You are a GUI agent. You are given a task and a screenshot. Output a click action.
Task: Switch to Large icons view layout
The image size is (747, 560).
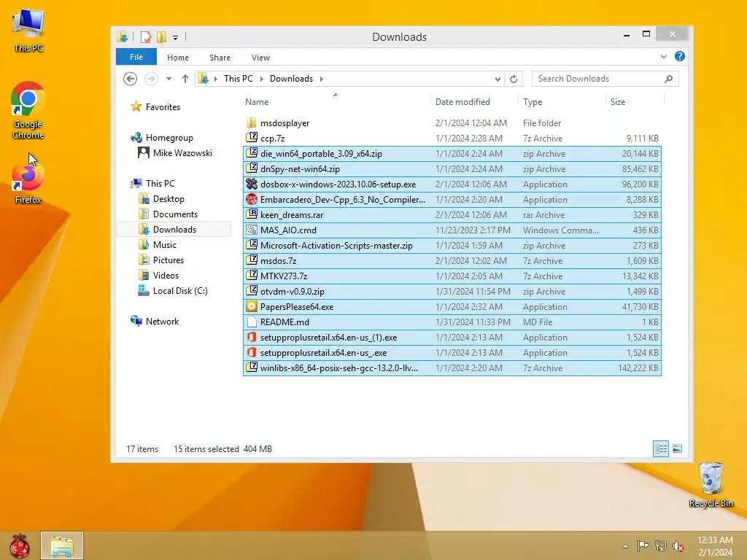point(677,448)
